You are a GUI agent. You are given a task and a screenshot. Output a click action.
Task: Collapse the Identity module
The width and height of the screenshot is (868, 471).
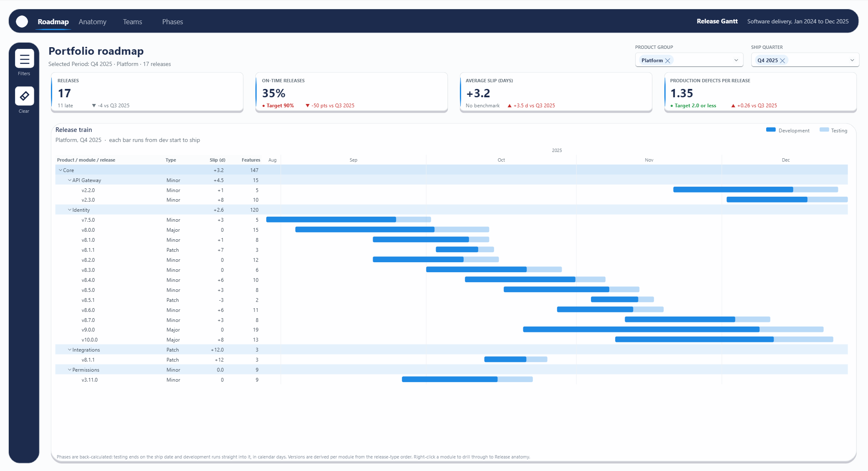70,210
